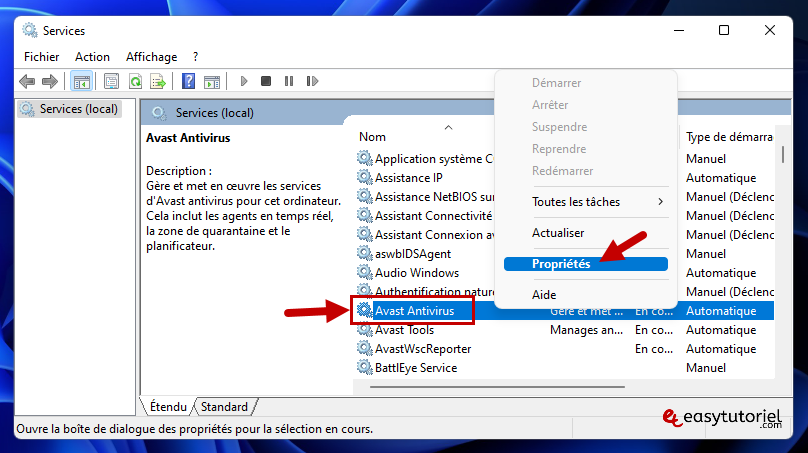Choose Propriétés in context menu
This screenshot has width=808, height=453.
point(585,264)
